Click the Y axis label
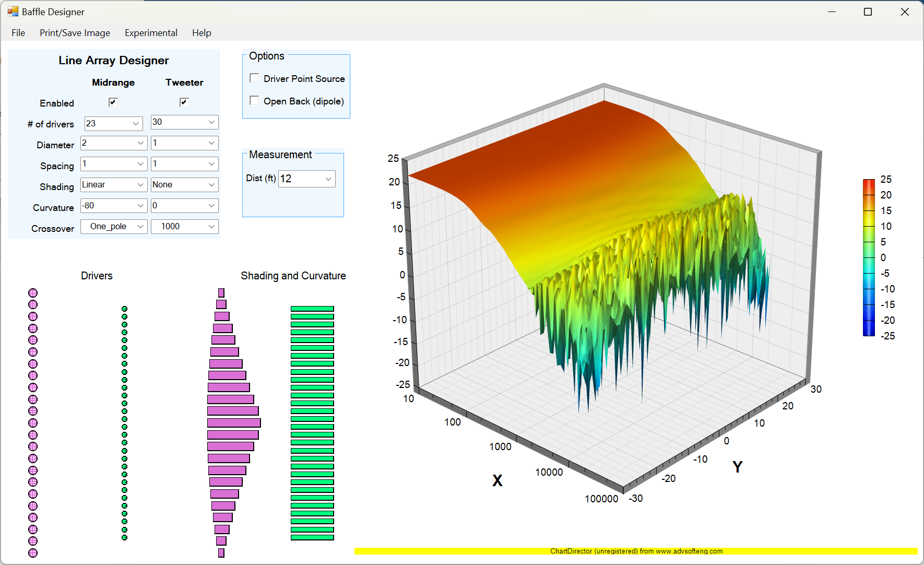Screen dimensions: 924x565 (x=737, y=467)
